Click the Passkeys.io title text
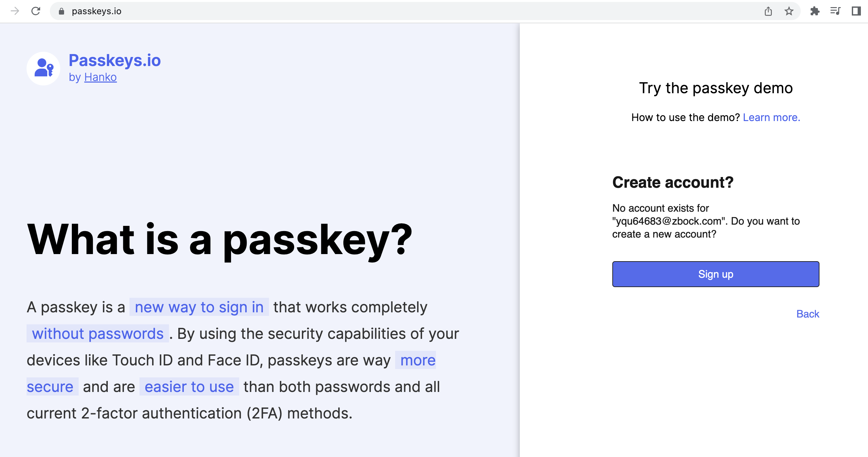The height and width of the screenshot is (457, 868). coord(115,61)
